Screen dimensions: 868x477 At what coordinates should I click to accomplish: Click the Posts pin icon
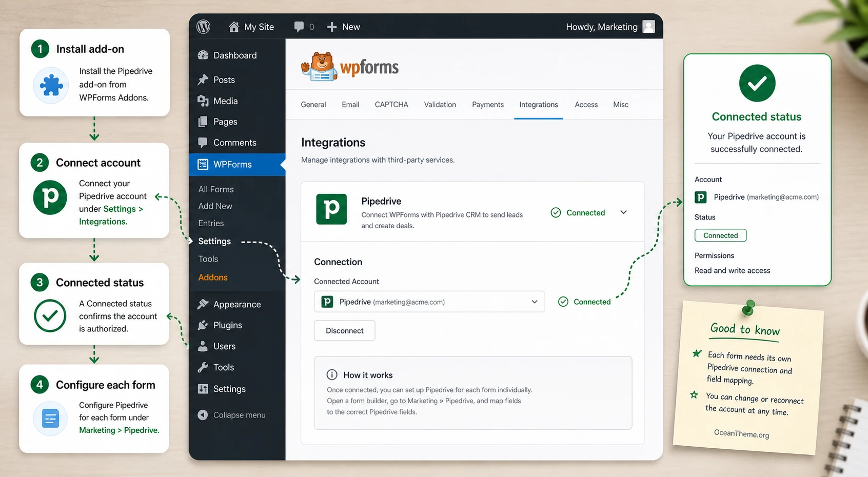[203, 79]
